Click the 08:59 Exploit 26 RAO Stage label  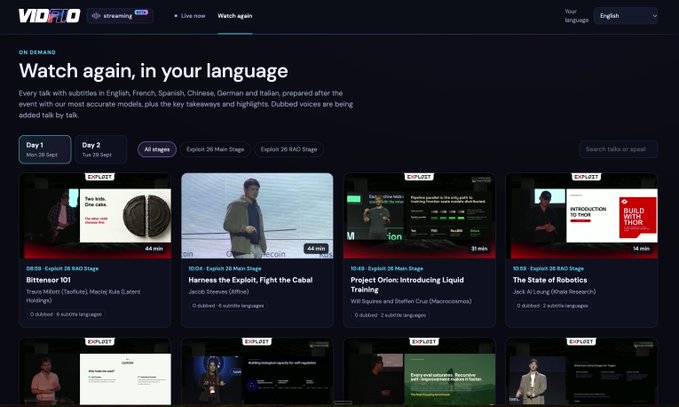(62, 268)
